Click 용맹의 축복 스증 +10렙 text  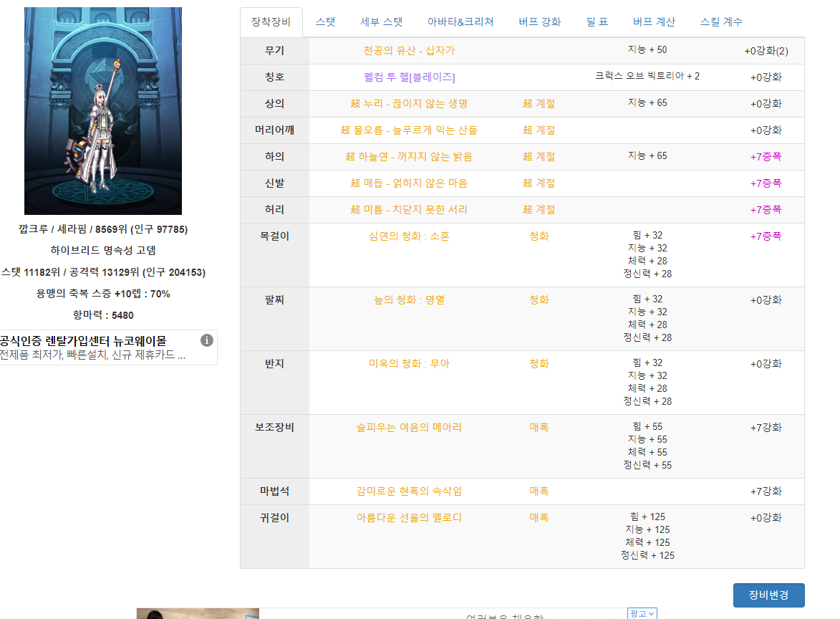click(103, 294)
